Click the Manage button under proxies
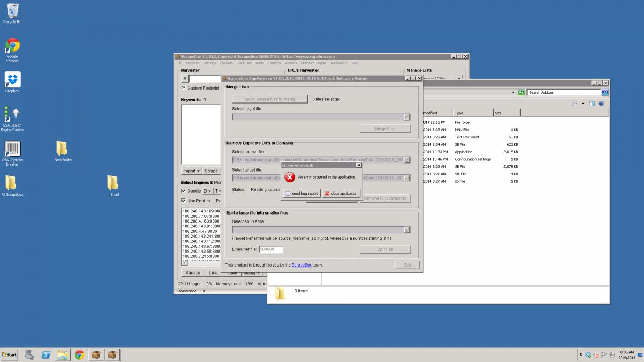Screen dimensions: 644x362 click(x=193, y=272)
